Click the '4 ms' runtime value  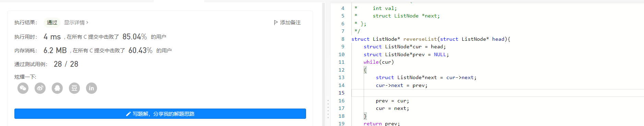(x=52, y=37)
